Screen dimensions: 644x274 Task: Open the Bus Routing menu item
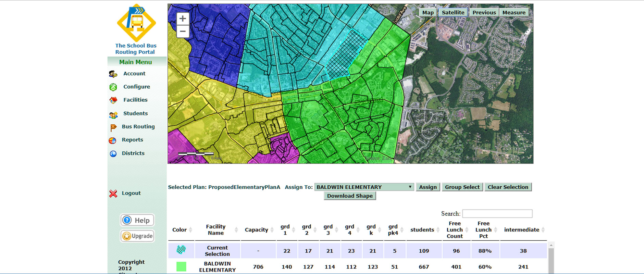click(138, 126)
